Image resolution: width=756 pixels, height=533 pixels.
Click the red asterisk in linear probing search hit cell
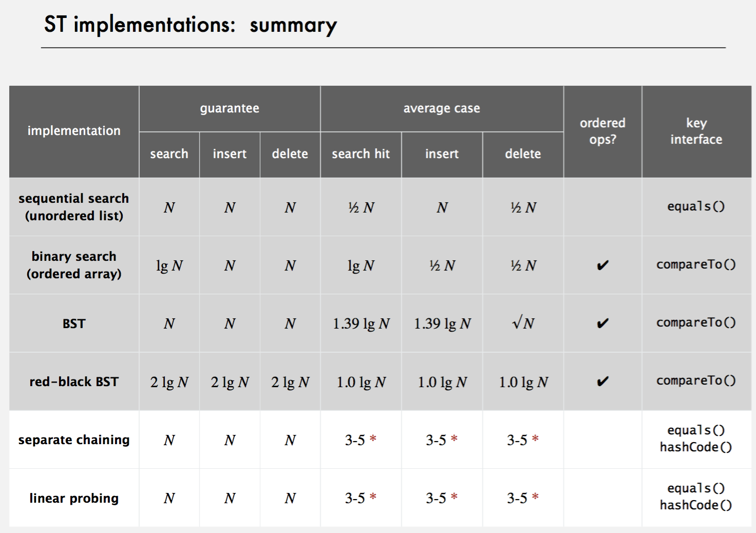pyautogui.click(x=373, y=497)
